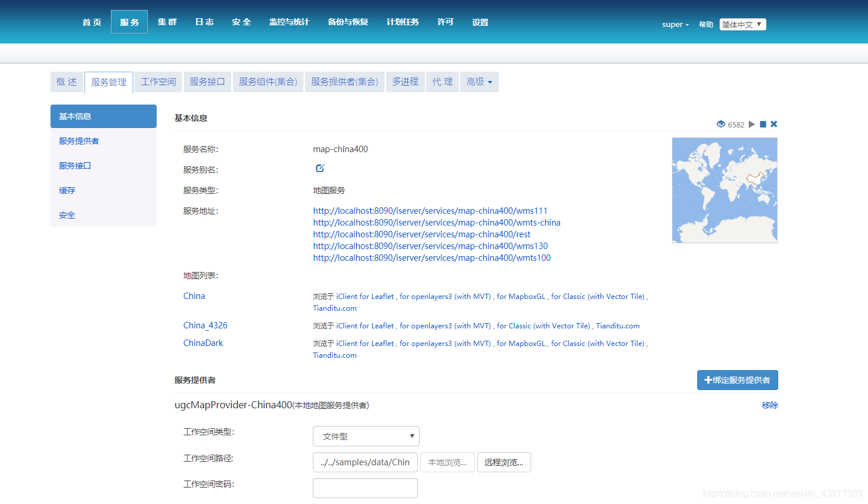Open the 备份与恢复 menu
Image resolution: width=868 pixels, height=504 pixels.
tap(347, 22)
